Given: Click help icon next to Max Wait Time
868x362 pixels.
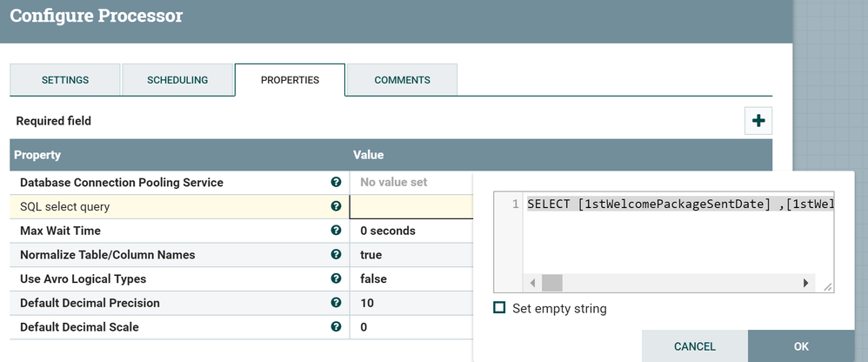Looking at the screenshot, I should point(336,231).
